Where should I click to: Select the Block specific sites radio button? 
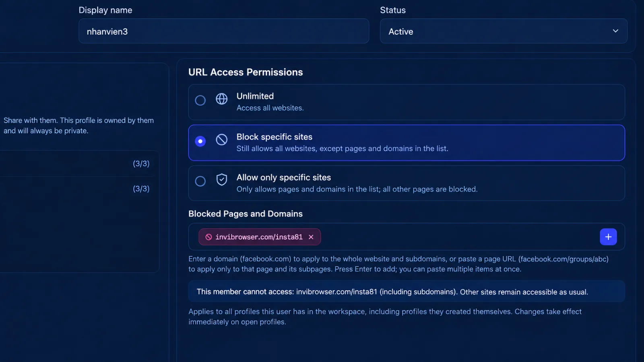[x=200, y=141]
